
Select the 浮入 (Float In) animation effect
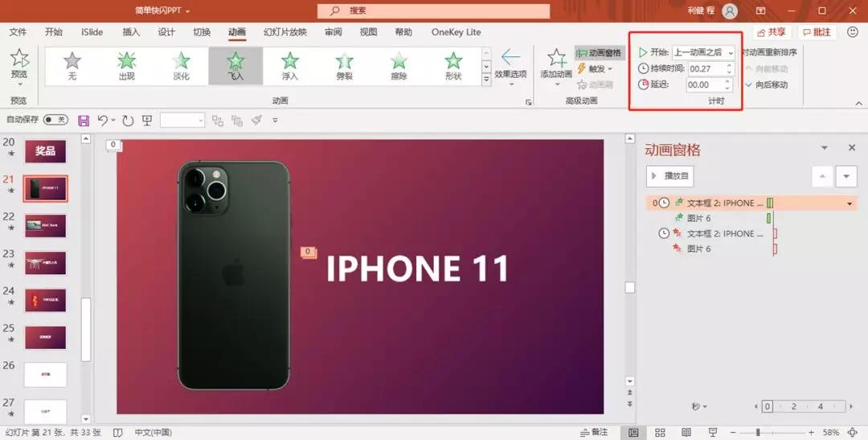(289, 66)
